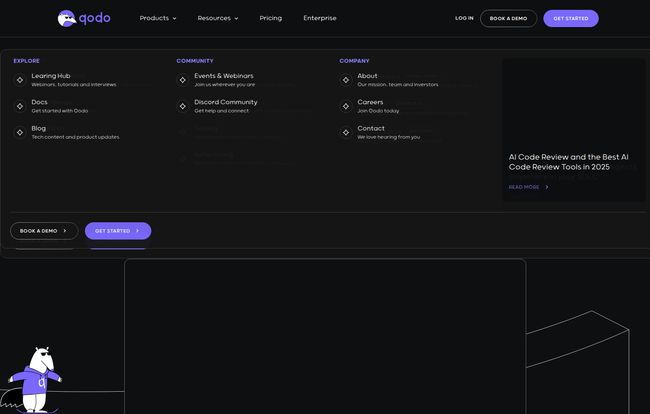
Task: Select the Resources menu item
Action: (x=214, y=18)
